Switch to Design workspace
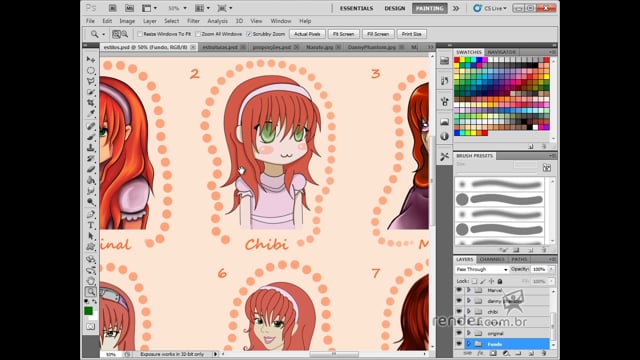The height and width of the screenshot is (360, 640). pyautogui.click(x=395, y=8)
